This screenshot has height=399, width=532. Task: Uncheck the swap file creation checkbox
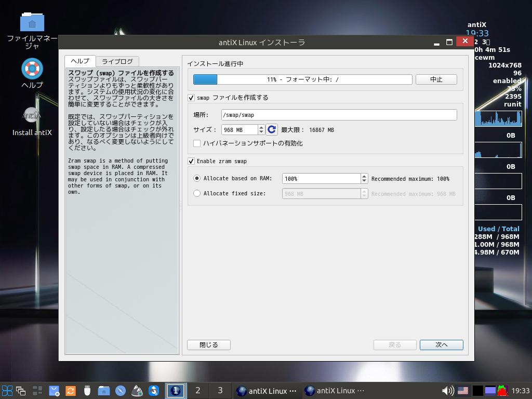pos(191,98)
